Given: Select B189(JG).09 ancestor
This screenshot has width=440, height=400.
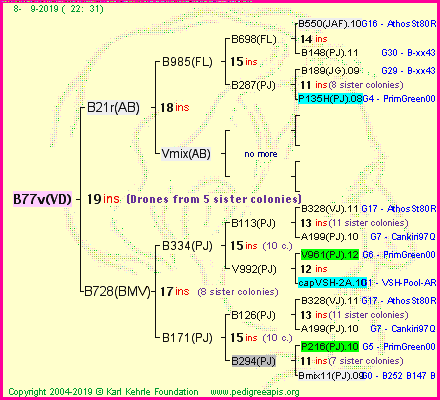Looking at the screenshot, I should pyautogui.click(x=330, y=71).
